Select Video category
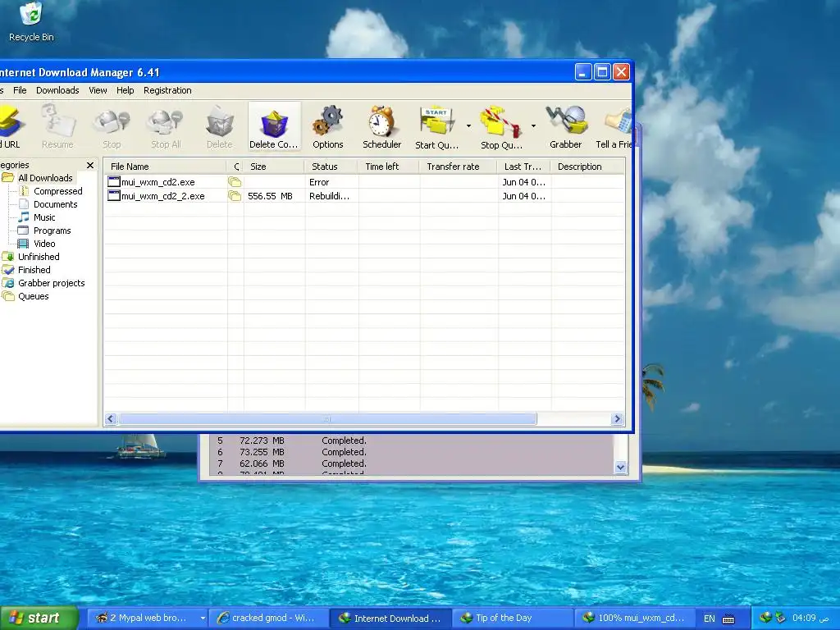 (44, 244)
